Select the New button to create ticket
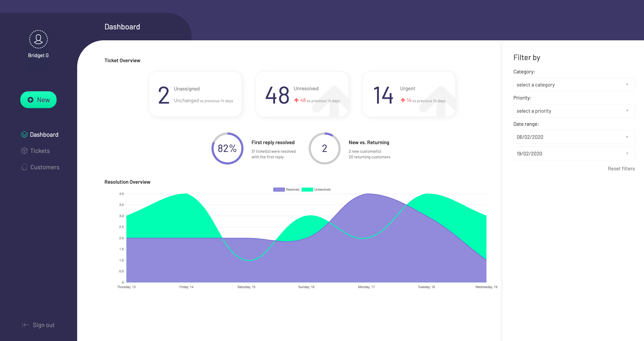This screenshot has width=644, height=341. [x=39, y=100]
